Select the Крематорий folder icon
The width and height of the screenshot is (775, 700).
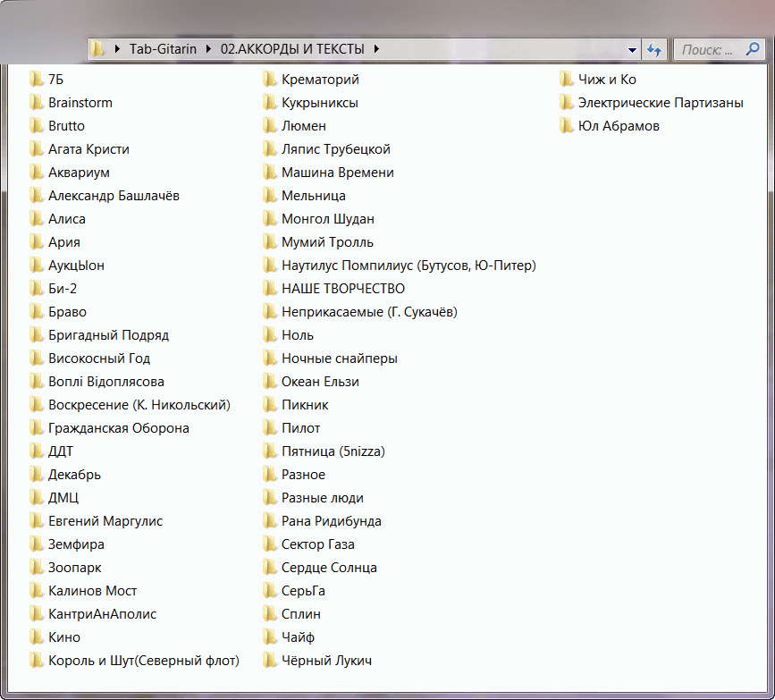click(270, 80)
